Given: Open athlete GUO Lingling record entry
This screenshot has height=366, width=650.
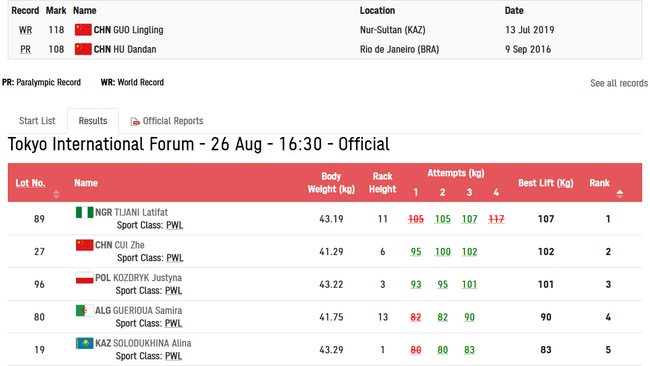Looking at the screenshot, I should coord(138,30).
